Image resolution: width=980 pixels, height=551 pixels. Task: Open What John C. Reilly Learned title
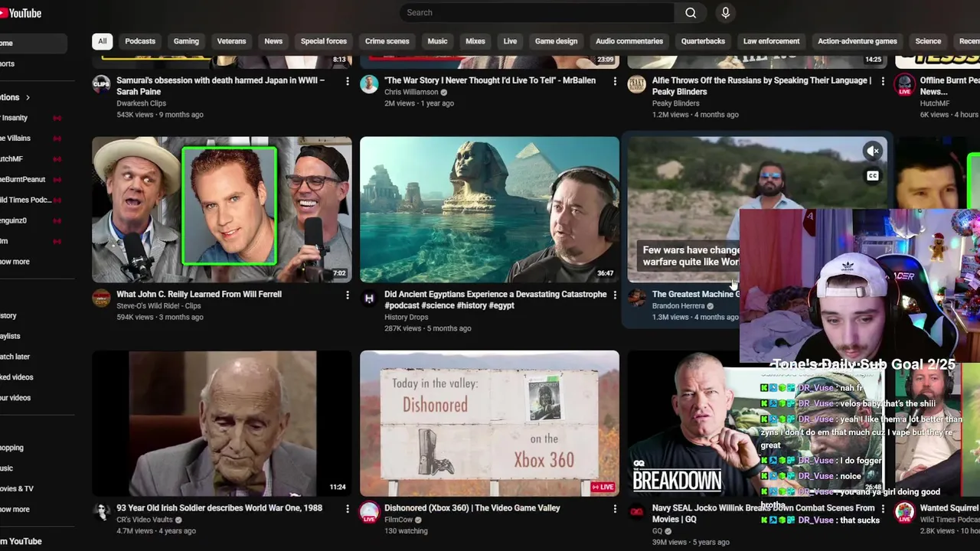pyautogui.click(x=199, y=294)
